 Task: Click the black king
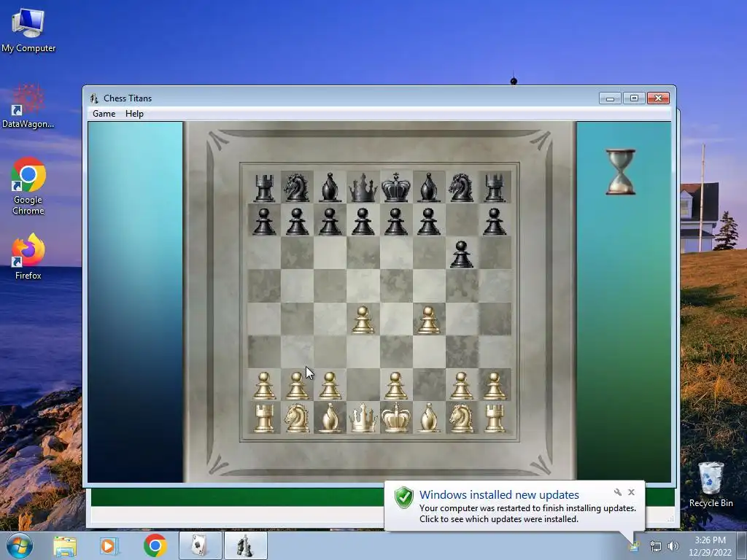[396, 187]
